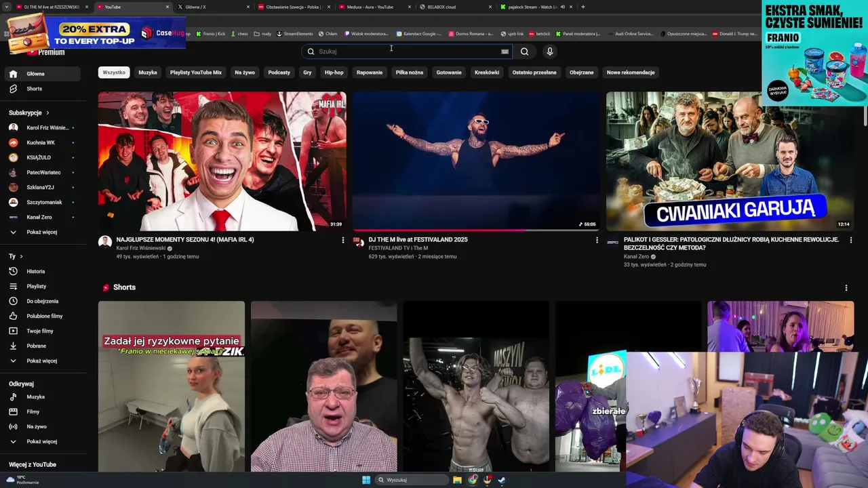Screen dimensions: 868x488
Task: Open FESTIVALAND TV i The M channel link
Action: [x=398, y=248]
